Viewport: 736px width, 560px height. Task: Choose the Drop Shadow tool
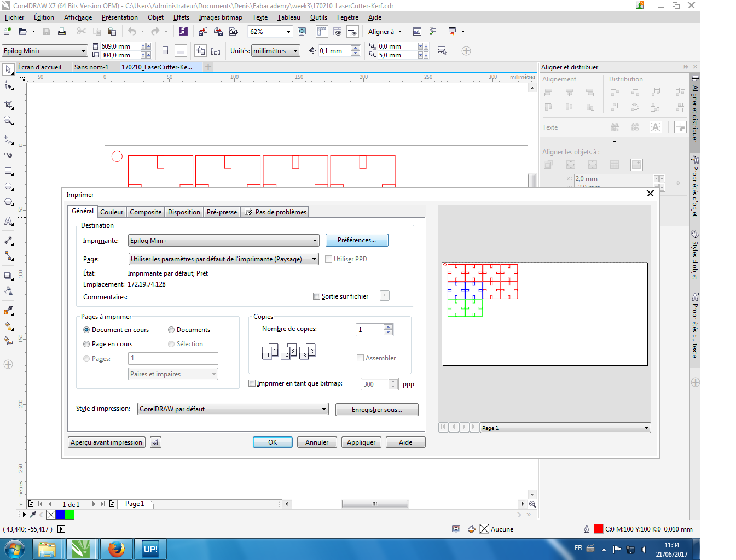[x=8, y=276]
